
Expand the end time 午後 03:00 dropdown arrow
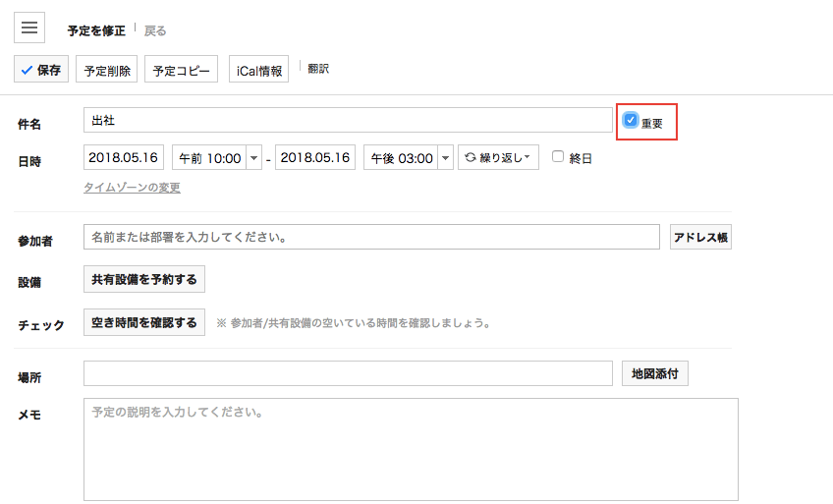(445, 157)
